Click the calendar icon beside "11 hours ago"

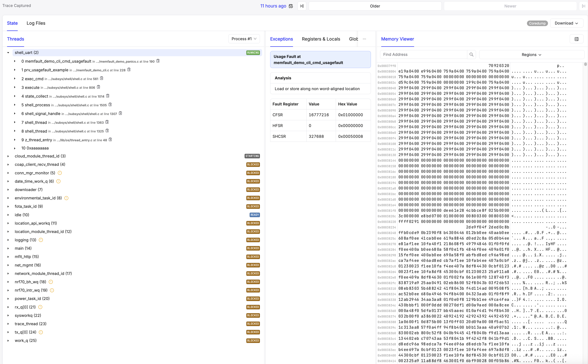pyautogui.click(x=291, y=6)
